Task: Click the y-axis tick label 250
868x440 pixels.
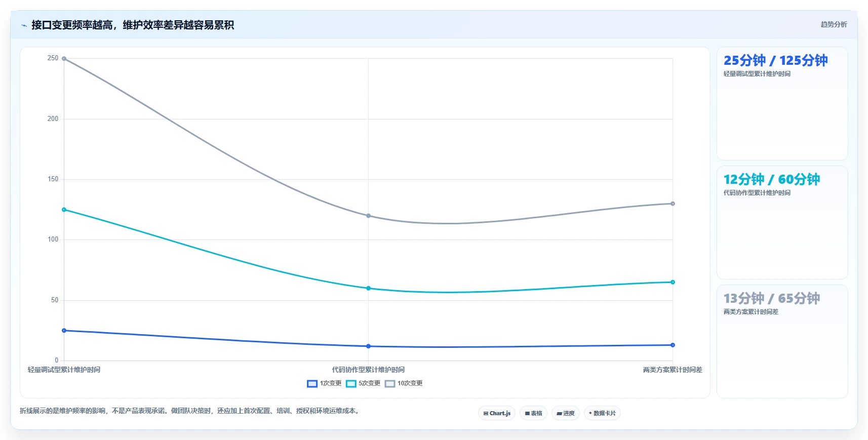Action: click(53, 58)
